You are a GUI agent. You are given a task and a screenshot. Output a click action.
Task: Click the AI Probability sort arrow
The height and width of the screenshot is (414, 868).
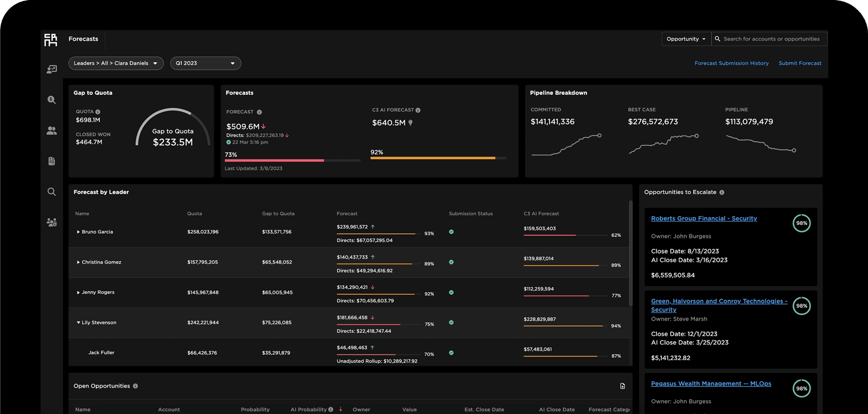[x=341, y=409]
